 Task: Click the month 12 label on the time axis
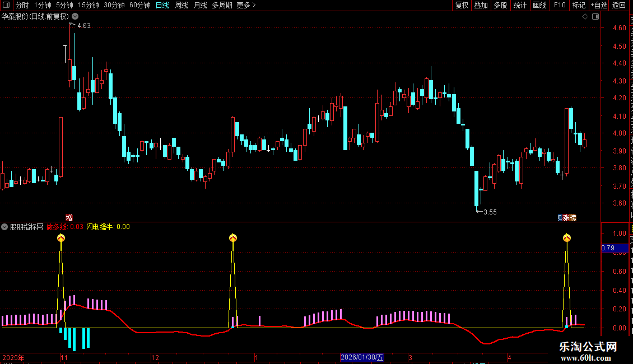tap(155, 357)
